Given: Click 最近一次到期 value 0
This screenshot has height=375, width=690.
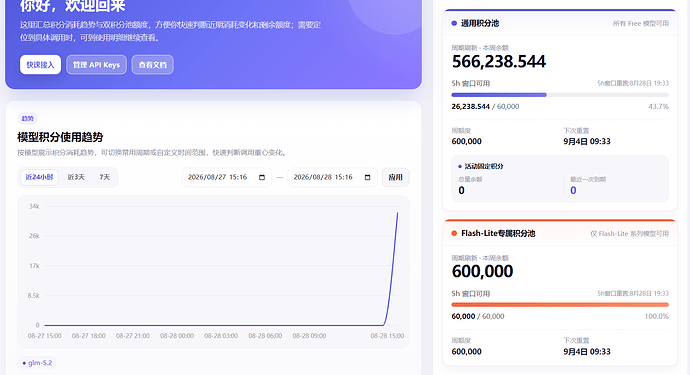Looking at the screenshot, I should coord(573,191).
